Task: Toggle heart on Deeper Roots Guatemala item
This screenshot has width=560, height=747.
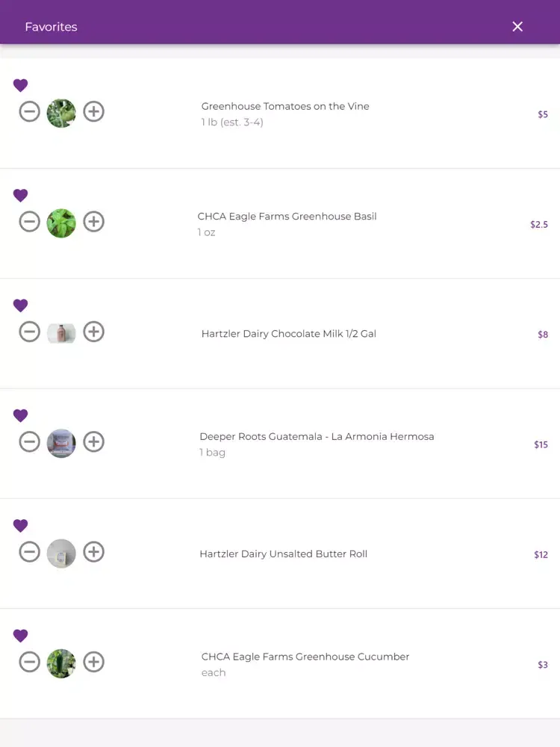Action: pos(20,415)
